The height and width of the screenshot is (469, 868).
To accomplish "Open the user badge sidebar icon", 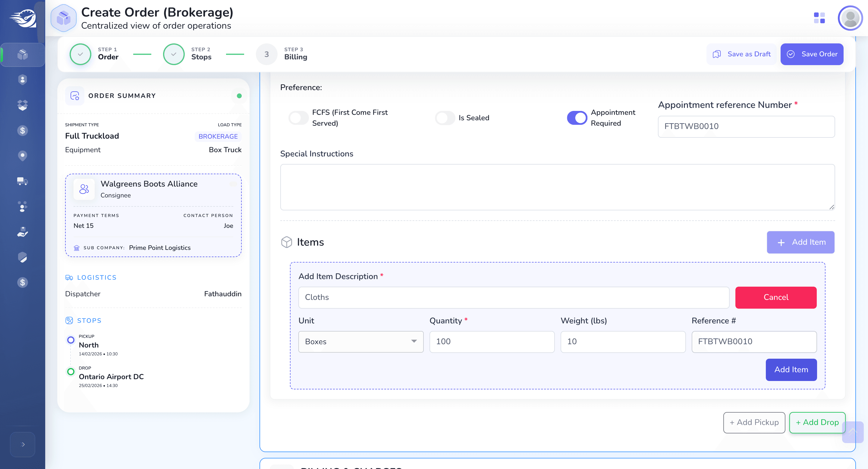I will (x=23, y=80).
